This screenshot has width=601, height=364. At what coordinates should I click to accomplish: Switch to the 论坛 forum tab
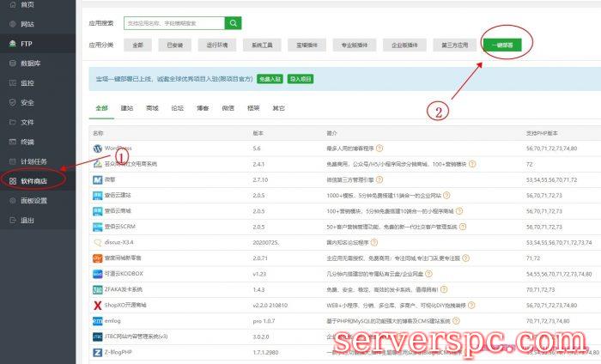click(x=178, y=109)
